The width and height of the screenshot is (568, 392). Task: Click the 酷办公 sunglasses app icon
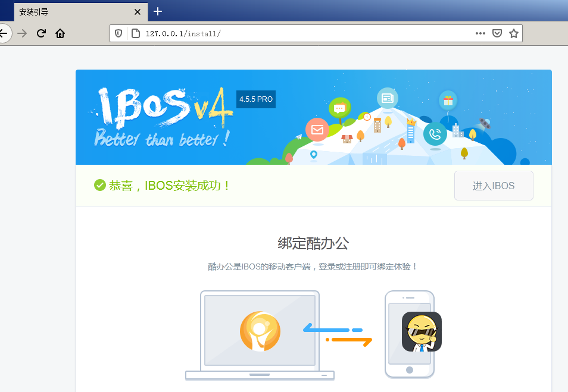(x=422, y=331)
